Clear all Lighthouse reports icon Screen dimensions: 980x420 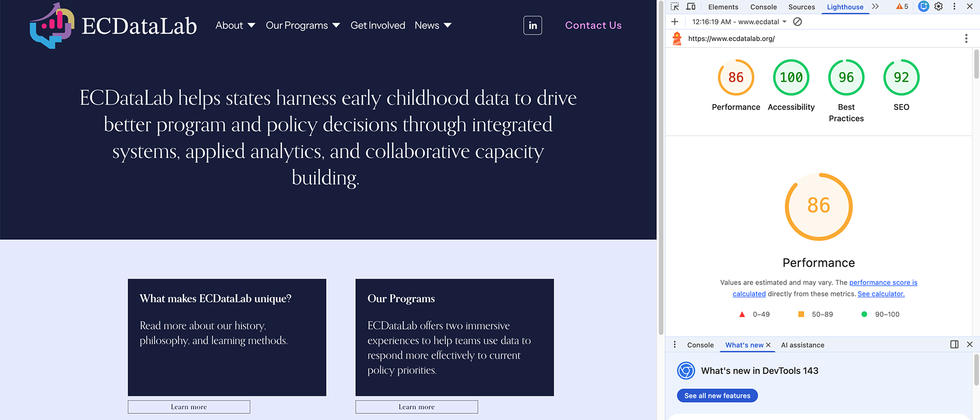click(798, 21)
